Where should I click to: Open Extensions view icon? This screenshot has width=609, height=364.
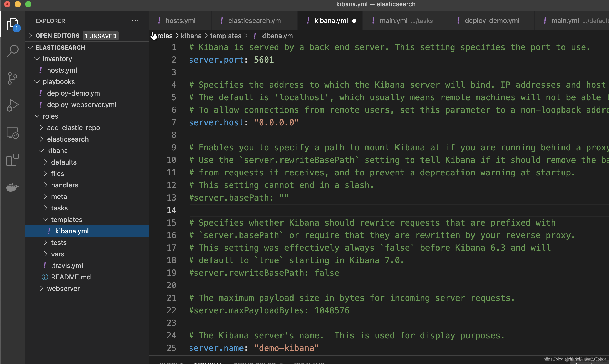tap(12, 160)
